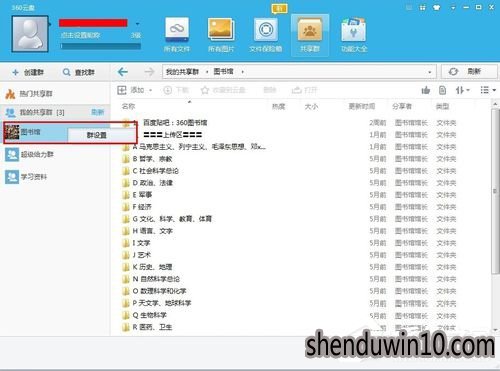Open the sort order dropdown
The height and width of the screenshot is (371, 500).
point(462,90)
